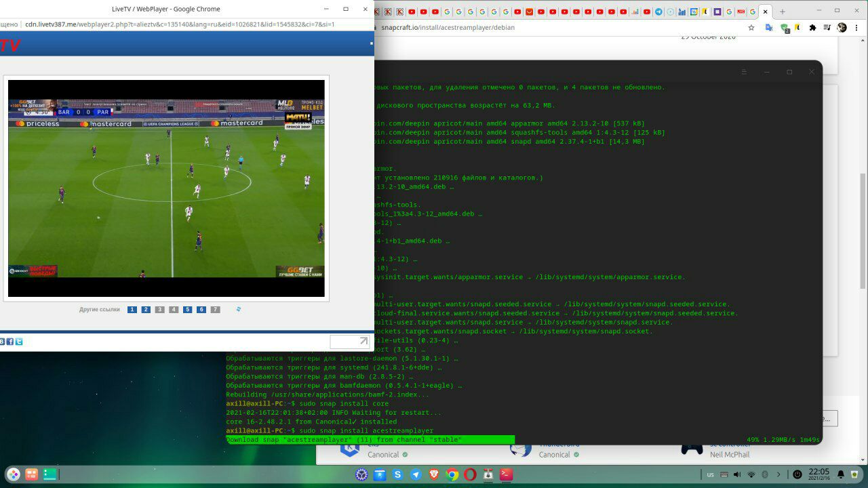Viewport: 868px width, 488px height.
Task: Open the Extensions puzzle-piece menu
Action: (813, 28)
